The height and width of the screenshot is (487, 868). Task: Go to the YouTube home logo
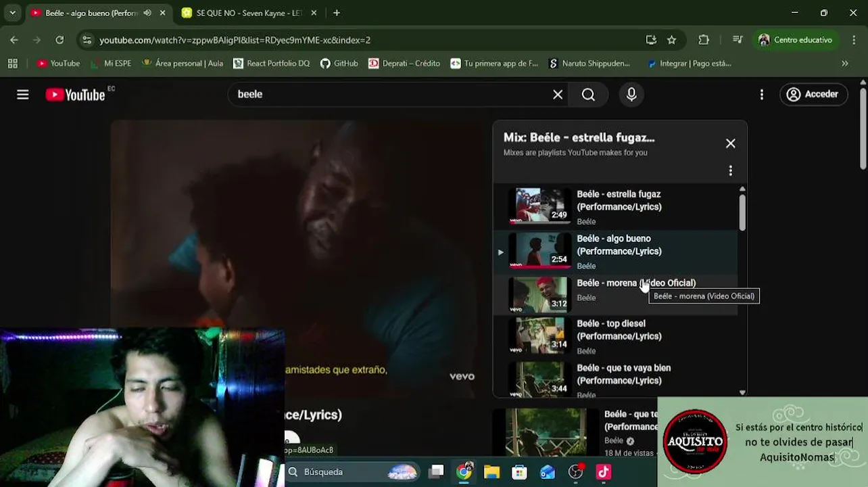click(x=75, y=95)
